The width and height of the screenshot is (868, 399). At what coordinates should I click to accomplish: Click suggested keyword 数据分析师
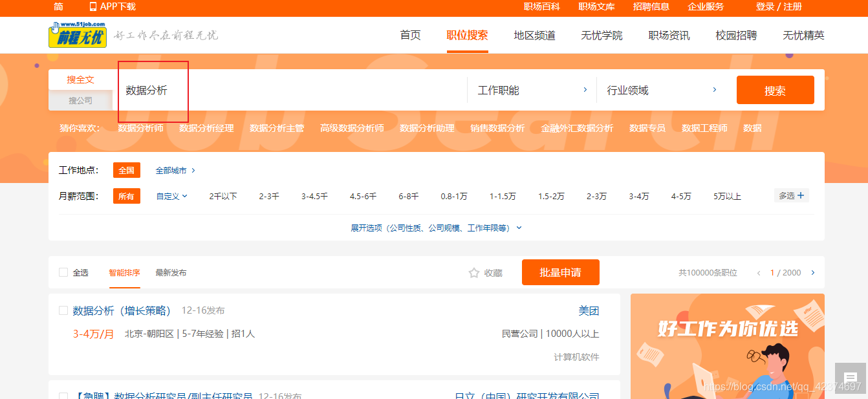[140, 128]
